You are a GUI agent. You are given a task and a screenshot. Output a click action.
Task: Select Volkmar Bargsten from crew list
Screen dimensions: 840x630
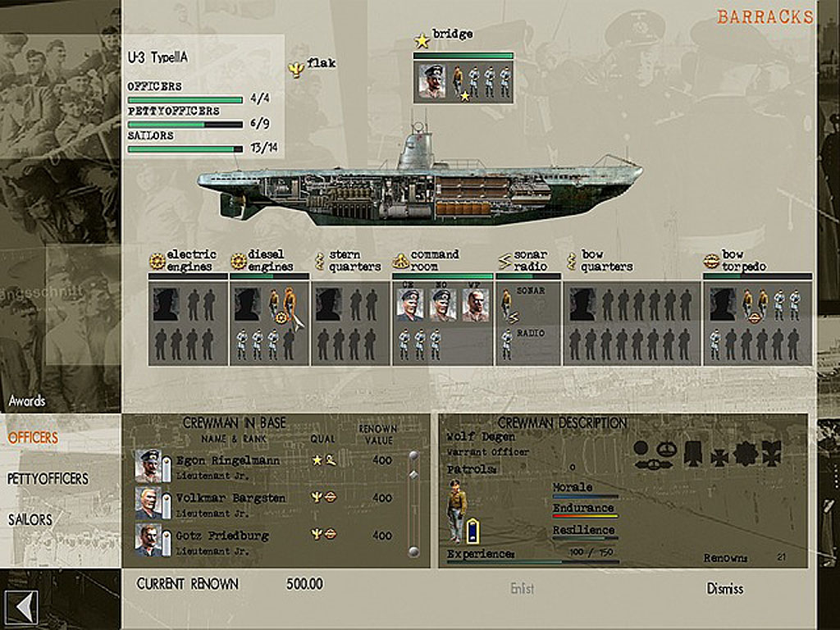point(231,498)
